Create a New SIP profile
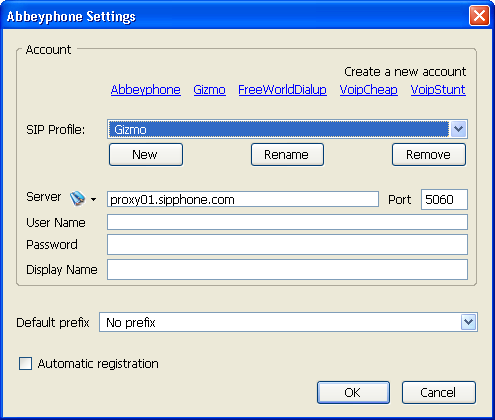 (146, 154)
